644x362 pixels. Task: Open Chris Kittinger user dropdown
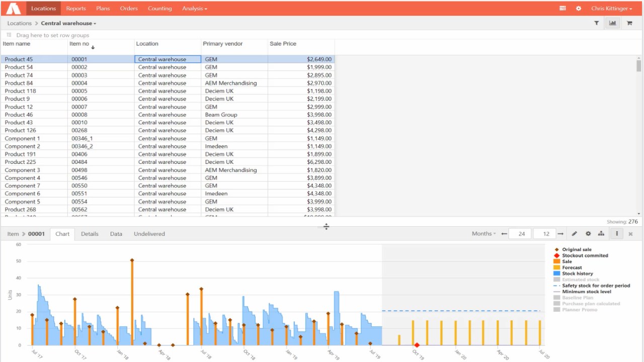611,9
